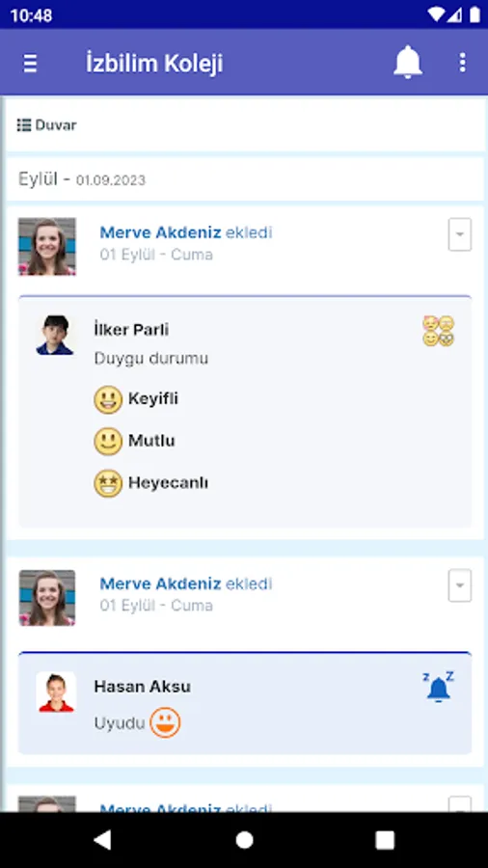Tap the Android back navigation button
The image size is (488, 868).
click(103, 840)
